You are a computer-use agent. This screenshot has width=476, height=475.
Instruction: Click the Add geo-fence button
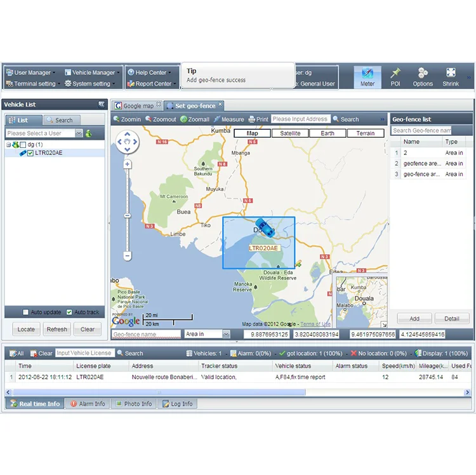point(414,319)
